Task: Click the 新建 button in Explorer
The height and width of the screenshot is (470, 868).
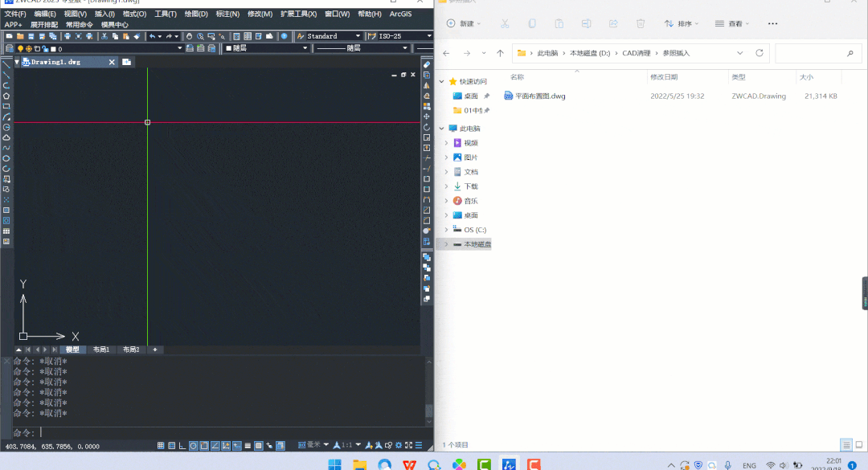Action: coord(464,23)
